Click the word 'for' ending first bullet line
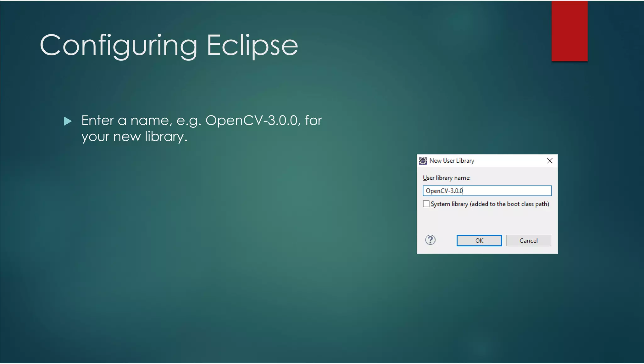Viewport: 644px width, 364px height. (x=313, y=120)
